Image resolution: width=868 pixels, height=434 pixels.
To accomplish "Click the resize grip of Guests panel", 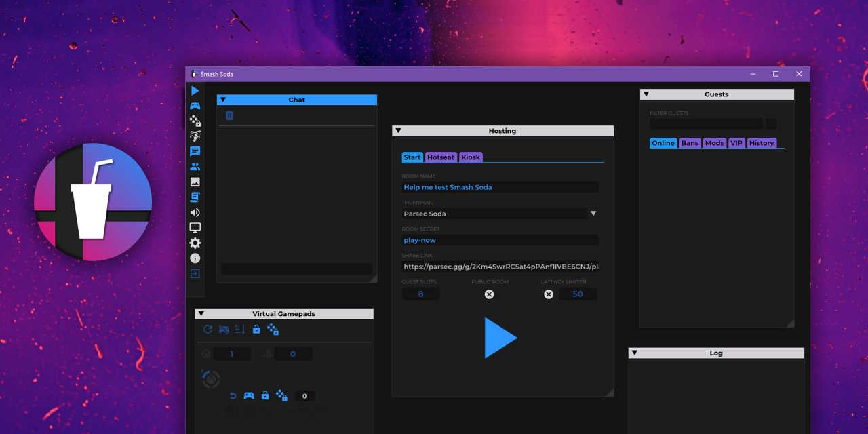I will [x=790, y=323].
